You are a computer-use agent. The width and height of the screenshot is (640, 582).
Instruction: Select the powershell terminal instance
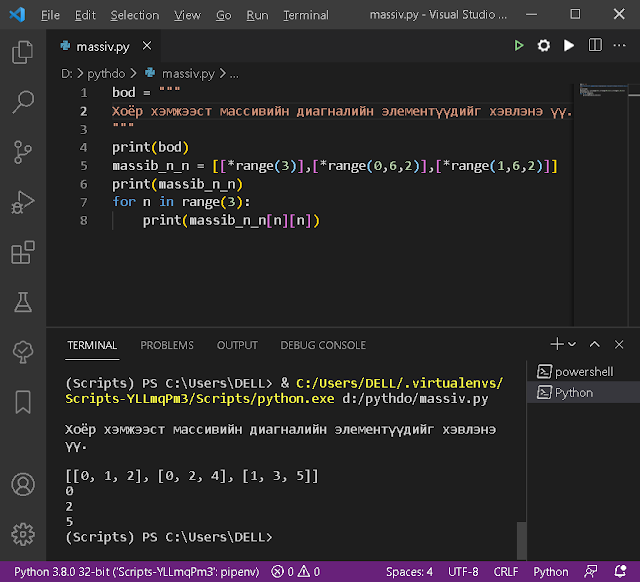click(x=584, y=371)
